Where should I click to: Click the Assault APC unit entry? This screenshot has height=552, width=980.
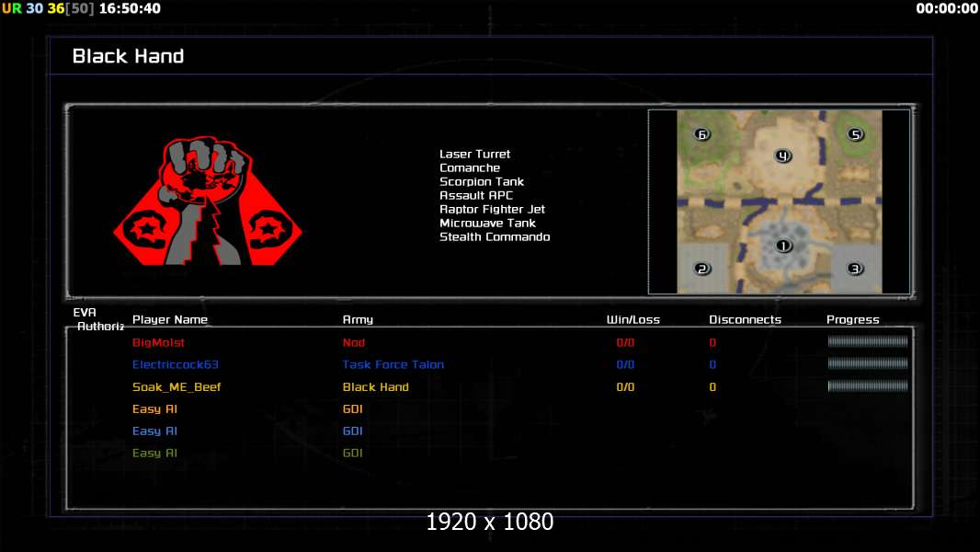point(475,195)
